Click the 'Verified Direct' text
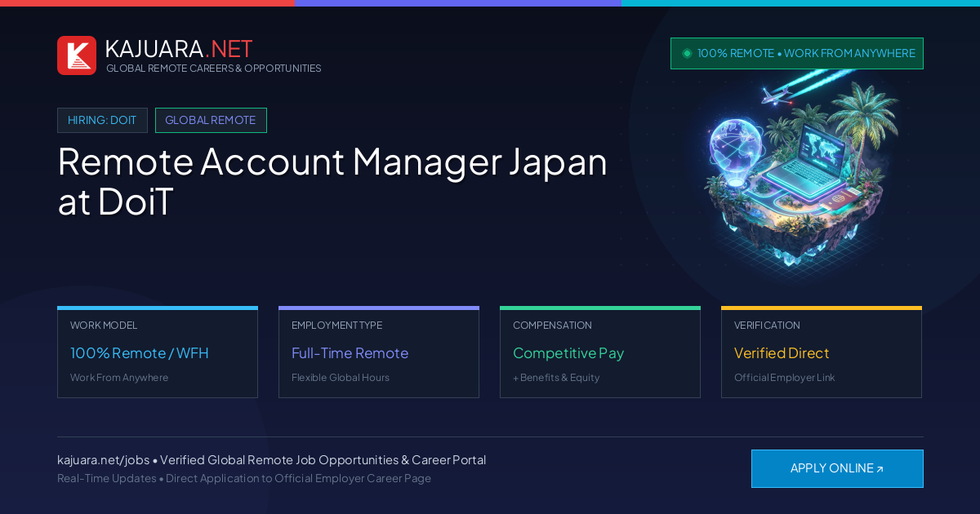The height and width of the screenshot is (514, 980). 782,353
